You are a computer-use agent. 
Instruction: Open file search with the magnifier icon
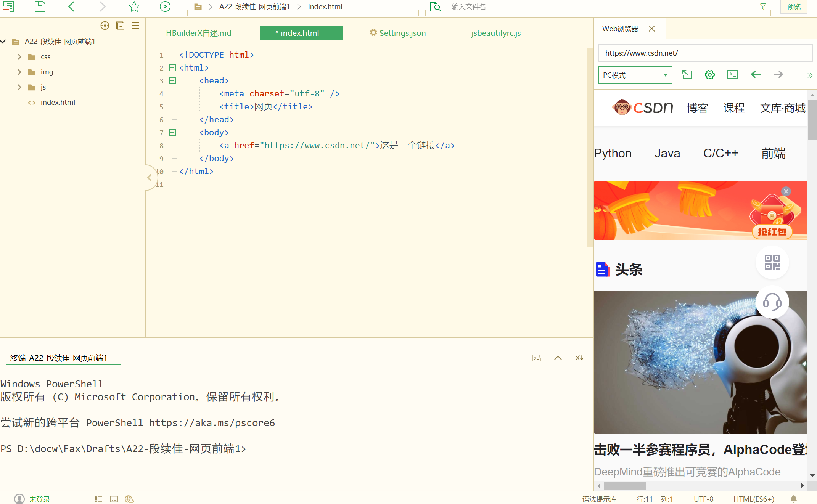(435, 6)
